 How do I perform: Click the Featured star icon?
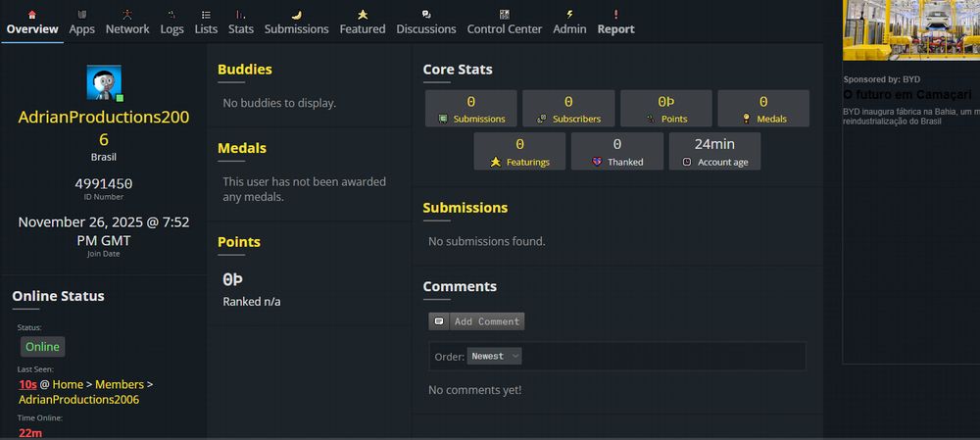tap(363, 15)
